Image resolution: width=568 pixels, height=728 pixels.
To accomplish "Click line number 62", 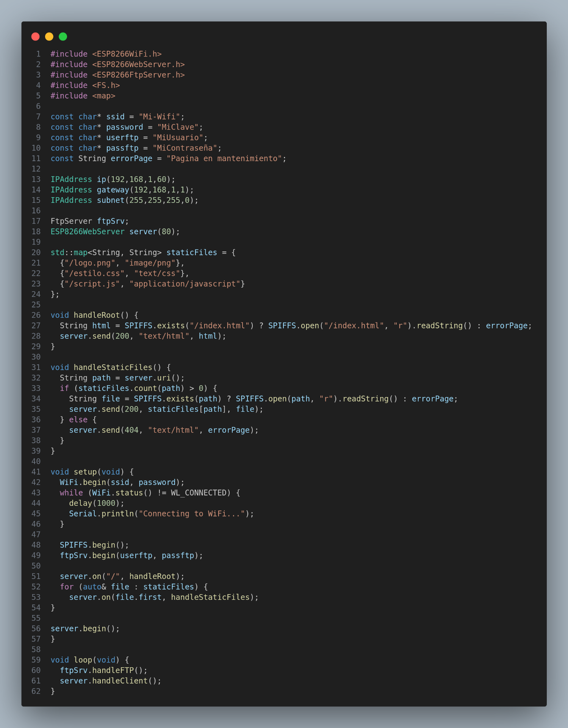I will [x=36, y=691].
